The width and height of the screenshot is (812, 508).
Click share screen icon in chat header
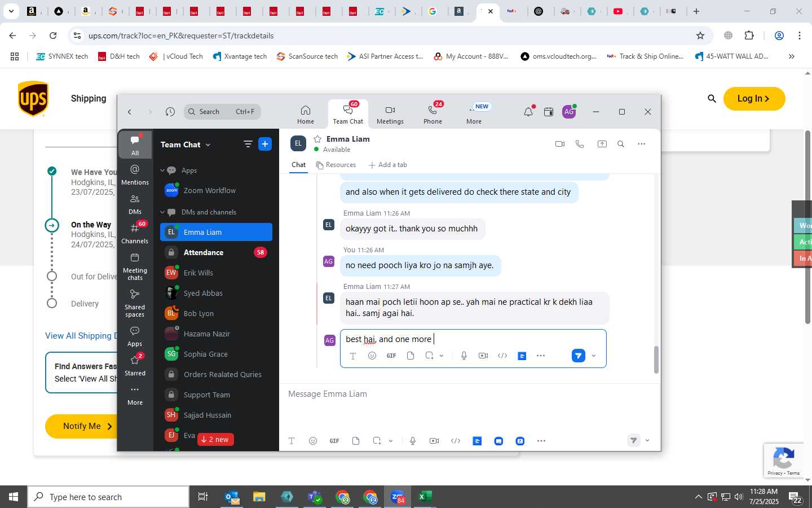(x=602, y=144)
